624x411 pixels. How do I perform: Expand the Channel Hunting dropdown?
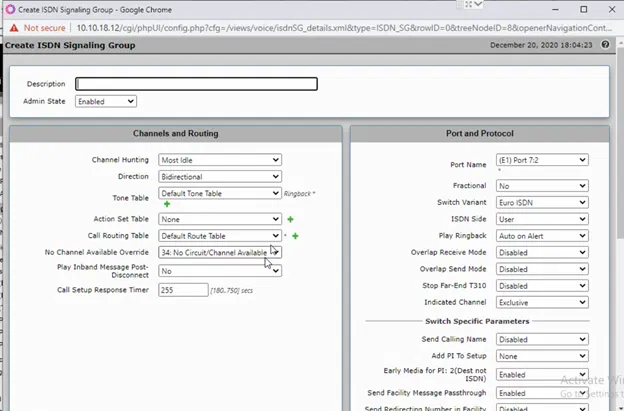219,160
